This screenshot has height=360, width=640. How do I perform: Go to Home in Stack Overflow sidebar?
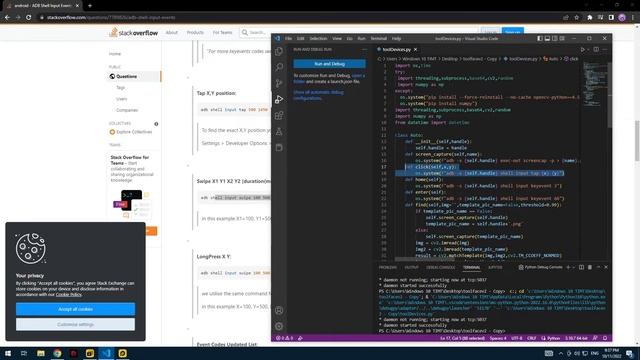pyautogui.click(x=115, y=54)
